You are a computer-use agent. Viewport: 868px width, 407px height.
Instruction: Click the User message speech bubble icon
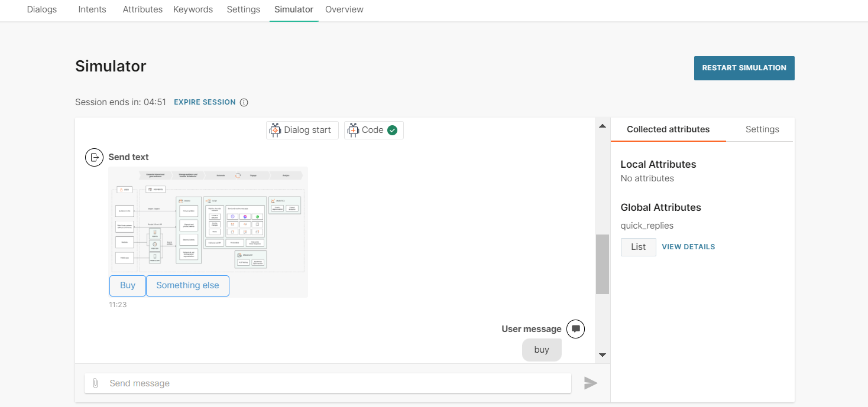click(575, 329)
